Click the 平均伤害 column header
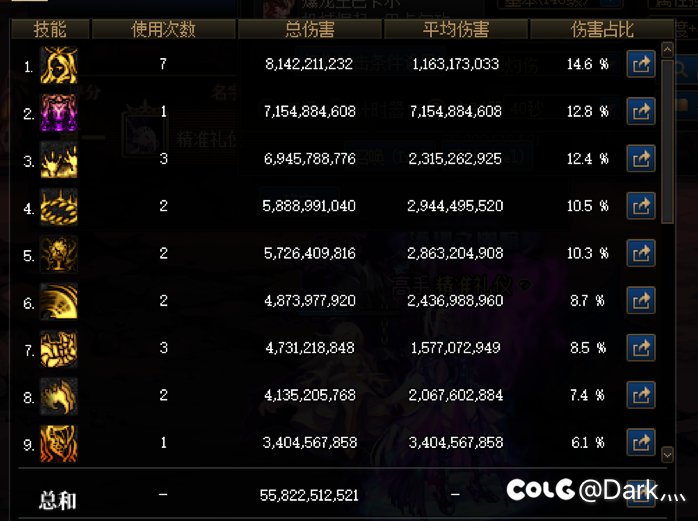 (456, 29)
